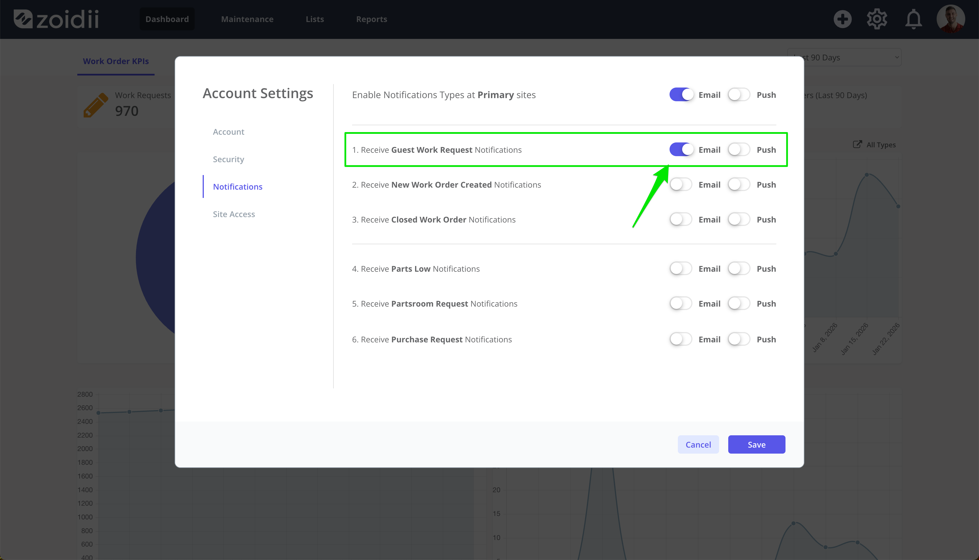
Task: Enable Email for New Work Order Created
Action: [x=681, y=184]
